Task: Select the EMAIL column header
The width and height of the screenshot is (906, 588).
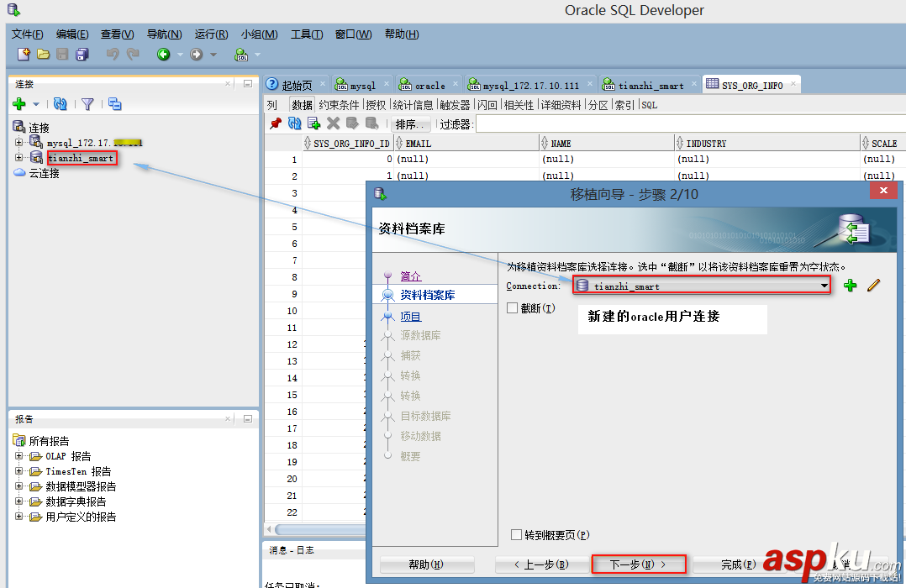Action: 467,144
